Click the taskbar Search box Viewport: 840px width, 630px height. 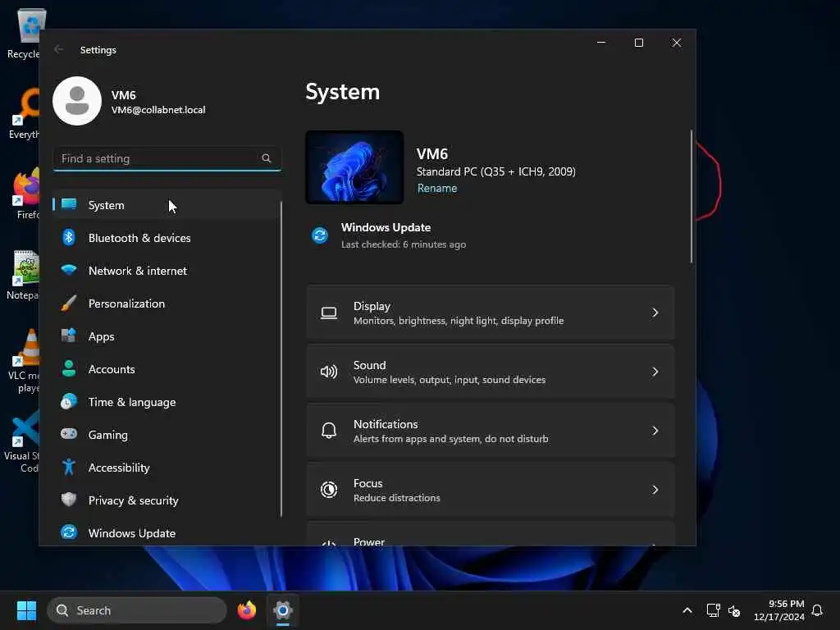(x=137, y=610)
